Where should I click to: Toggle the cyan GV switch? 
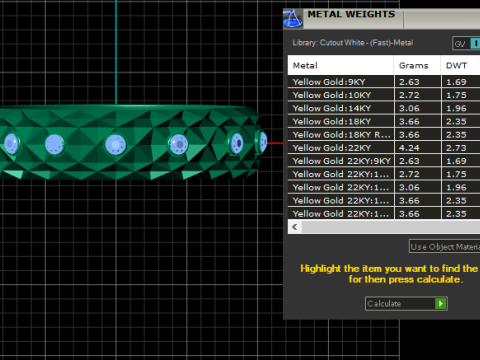point(475,44)
